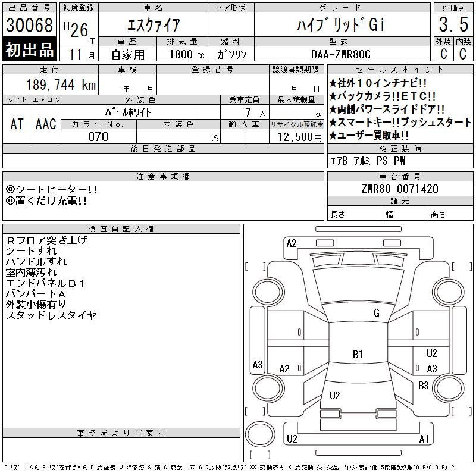Click the セールスポイント header
476x476 pixels.
point(400,70)
